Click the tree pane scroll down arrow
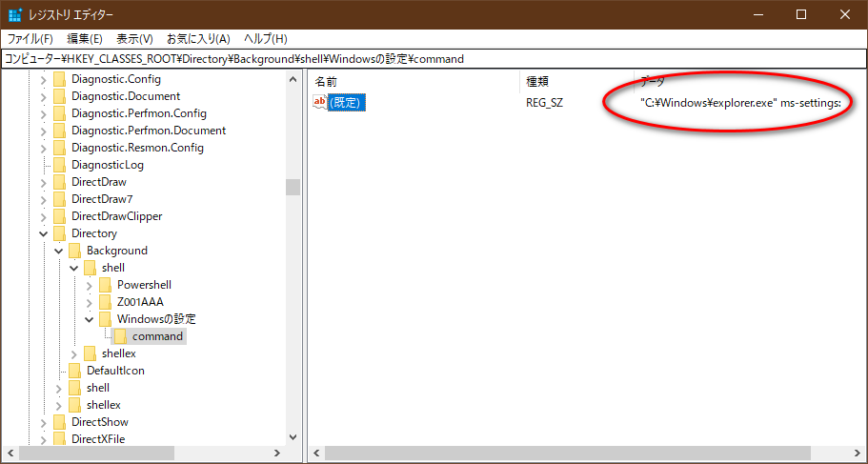868x464 pixels. [x=293, y=437]
